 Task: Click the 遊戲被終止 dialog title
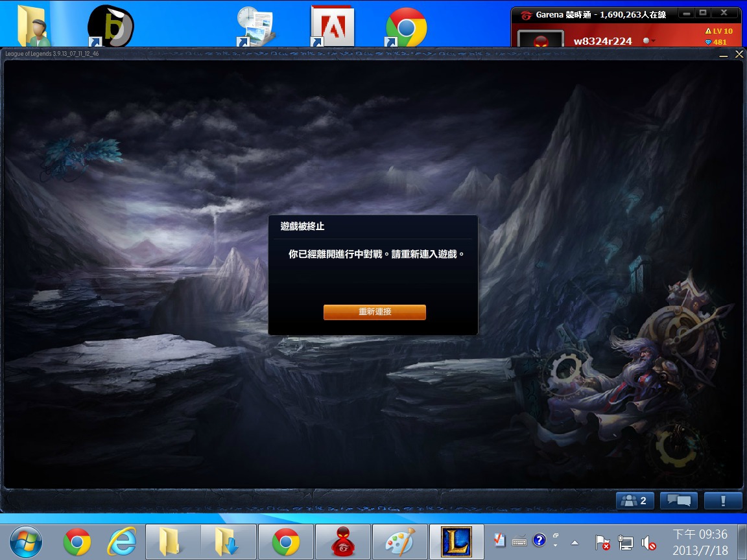tap(303, 227)
